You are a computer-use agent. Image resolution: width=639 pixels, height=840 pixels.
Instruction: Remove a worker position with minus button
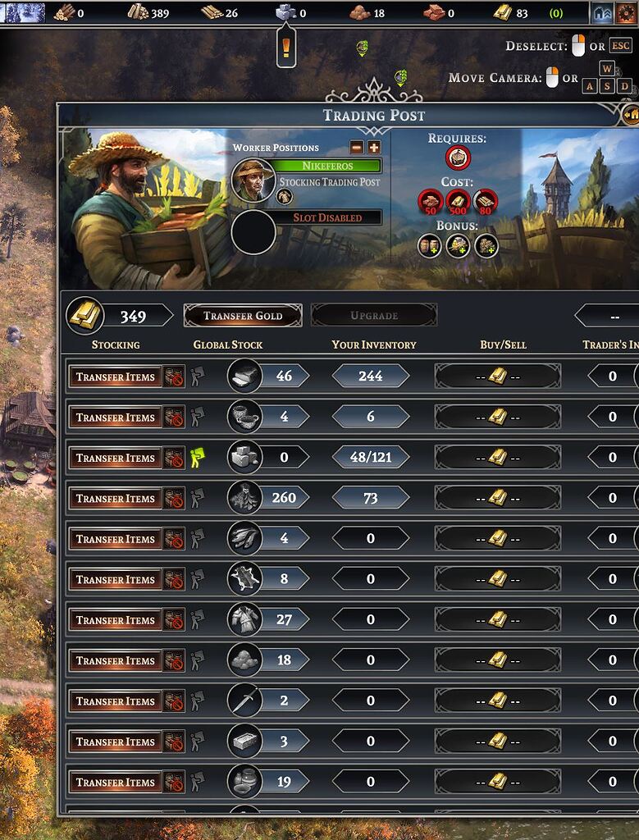(356, 148)
